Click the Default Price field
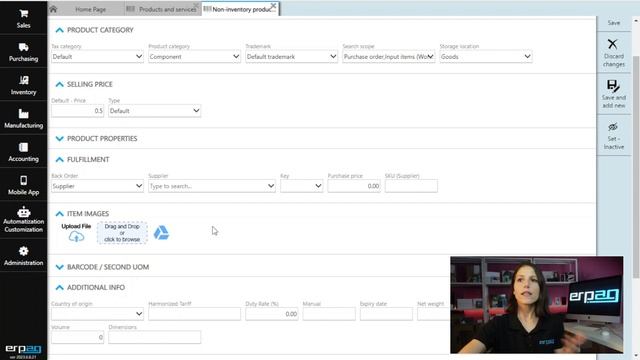640x360 pixels. [x=78, y=111]
